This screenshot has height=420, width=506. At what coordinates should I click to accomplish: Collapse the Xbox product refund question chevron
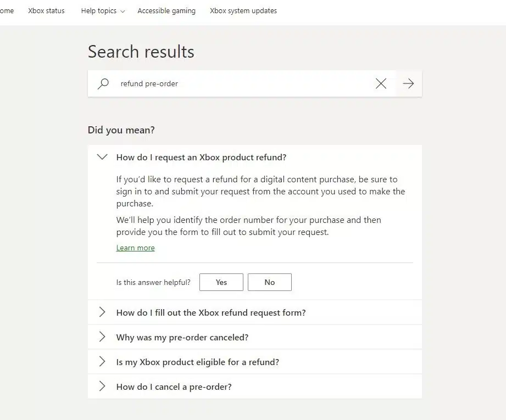(102, 157)
